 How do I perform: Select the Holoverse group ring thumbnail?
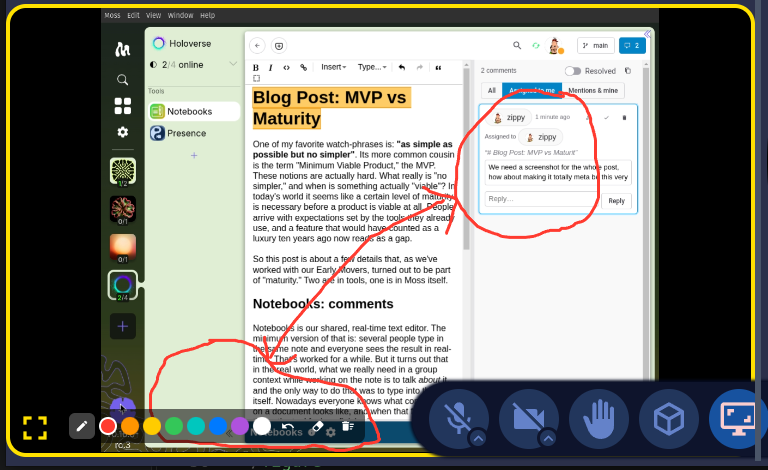click(x=122, y=285)
